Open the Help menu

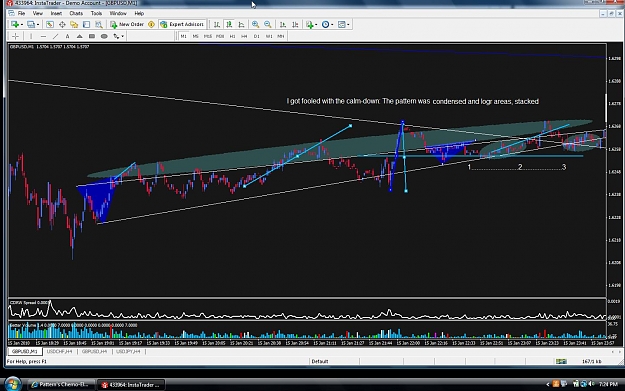pyautogui.click(x=139, y=13)
